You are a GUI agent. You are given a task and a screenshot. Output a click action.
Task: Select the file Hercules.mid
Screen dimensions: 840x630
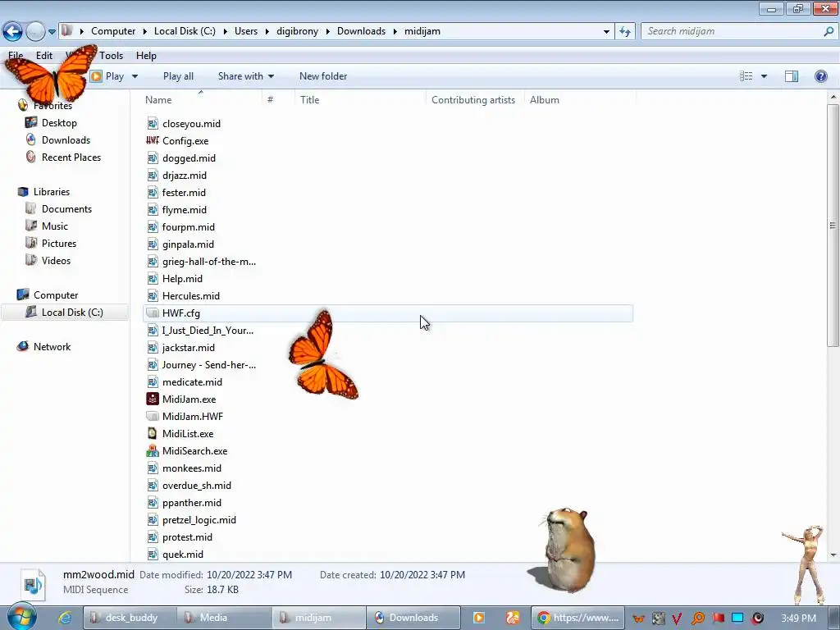click(190, 295)
